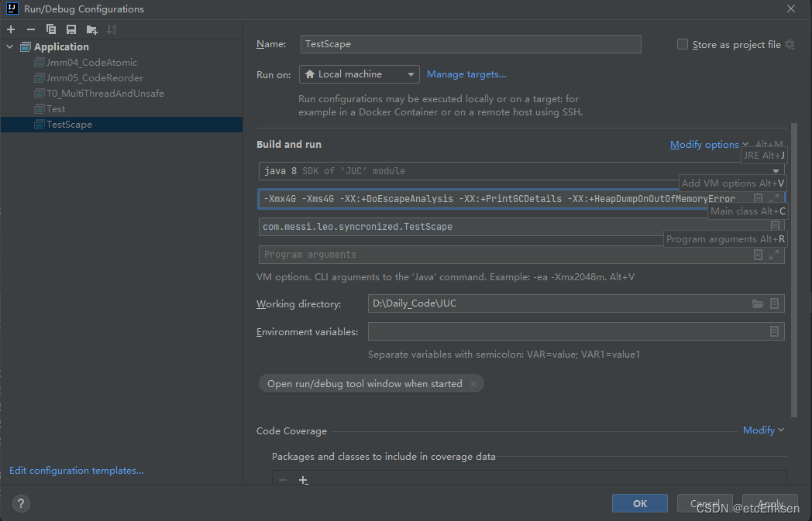
Task: Select the Jmm04_CodeAtomic configuration
Action: pyautogui.click(x=91, y=63)
